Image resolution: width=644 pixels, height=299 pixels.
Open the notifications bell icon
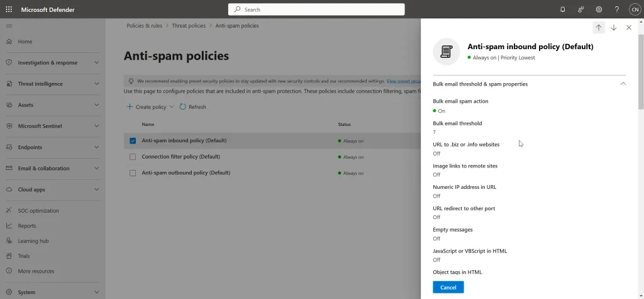coord(563,9)
